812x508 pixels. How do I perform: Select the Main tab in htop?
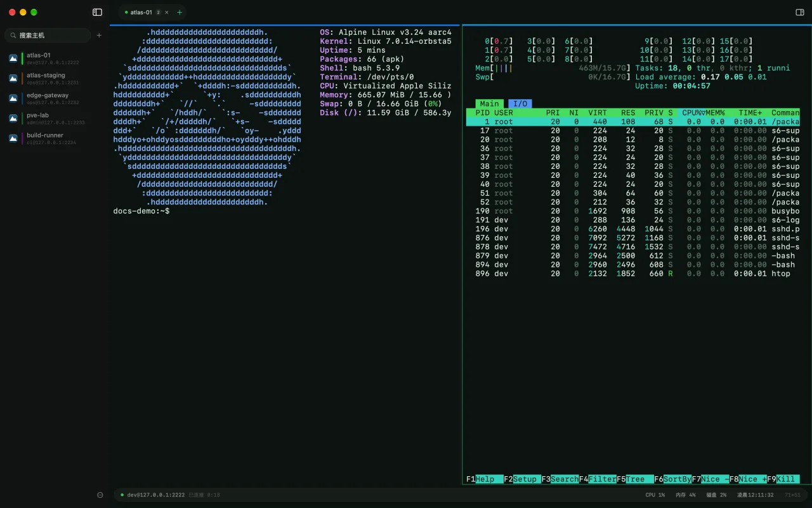[x=489, y=104]
